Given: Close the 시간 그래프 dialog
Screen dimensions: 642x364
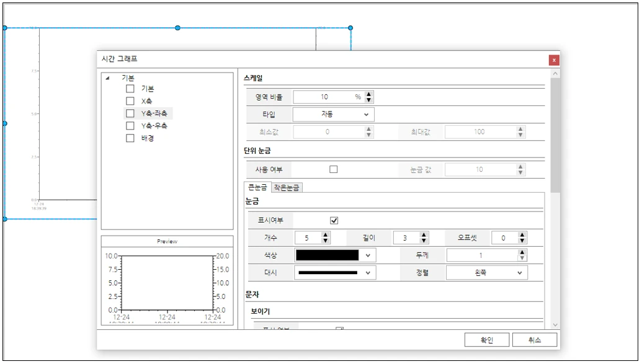Looking at the screenshot, I should tap(554, 60).
